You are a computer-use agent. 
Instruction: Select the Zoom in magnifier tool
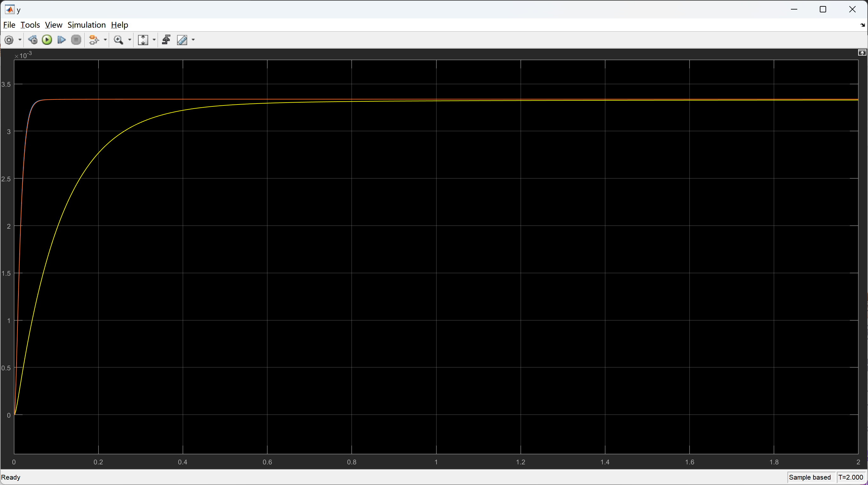(118, 40)
